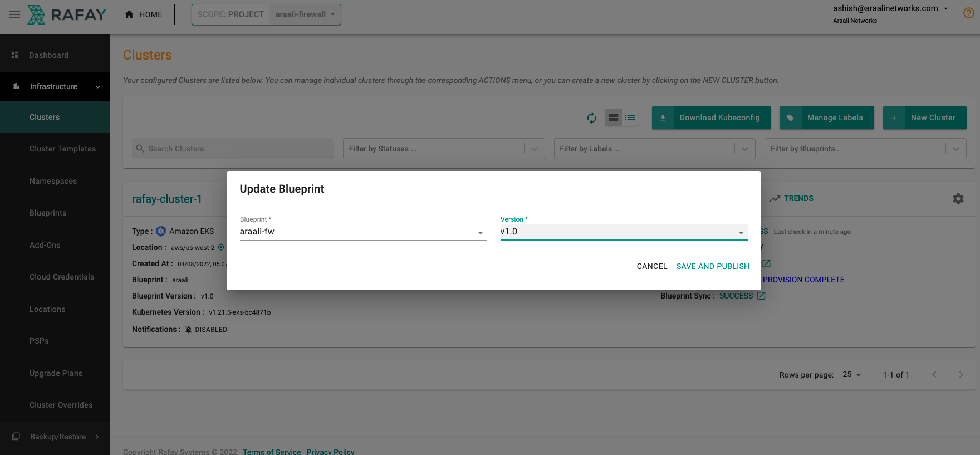Open Filter by Blueprints dropdown
This screenshot has height=455, width=980.
pos(865,149)
